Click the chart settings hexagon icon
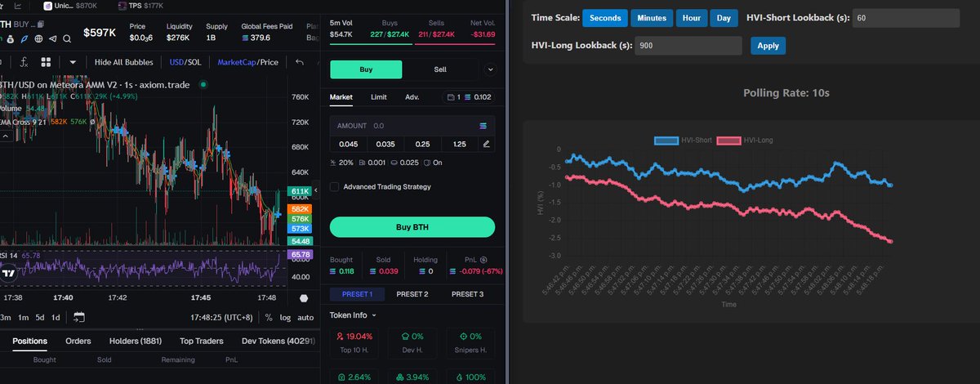 (305, 299)
